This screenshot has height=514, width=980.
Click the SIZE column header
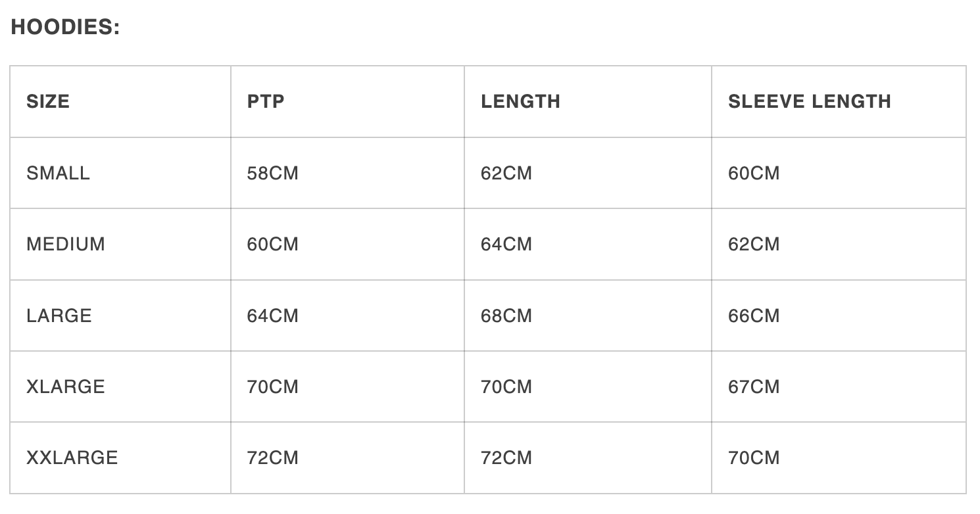(x=48, y=101)
